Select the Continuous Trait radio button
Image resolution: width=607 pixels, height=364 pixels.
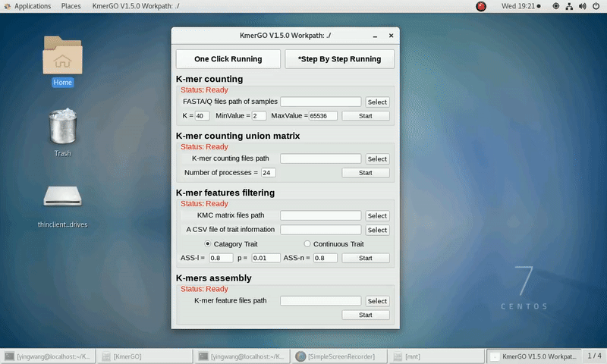point(307,243)
